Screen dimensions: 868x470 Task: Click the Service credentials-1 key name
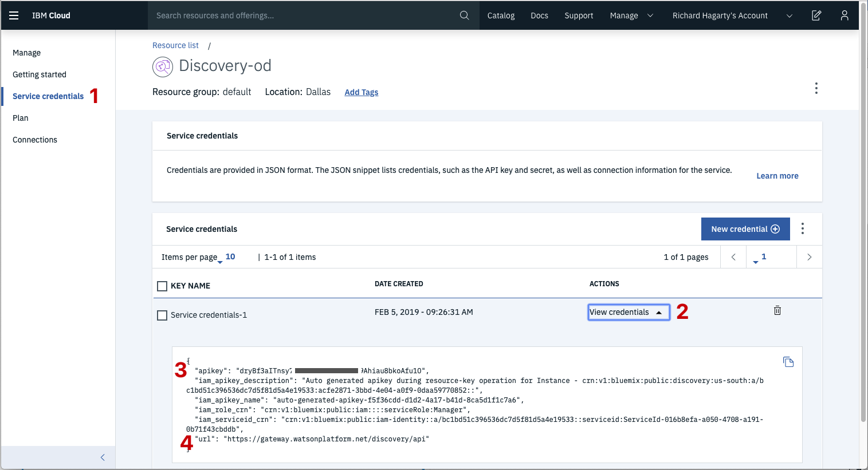point(209,315)
